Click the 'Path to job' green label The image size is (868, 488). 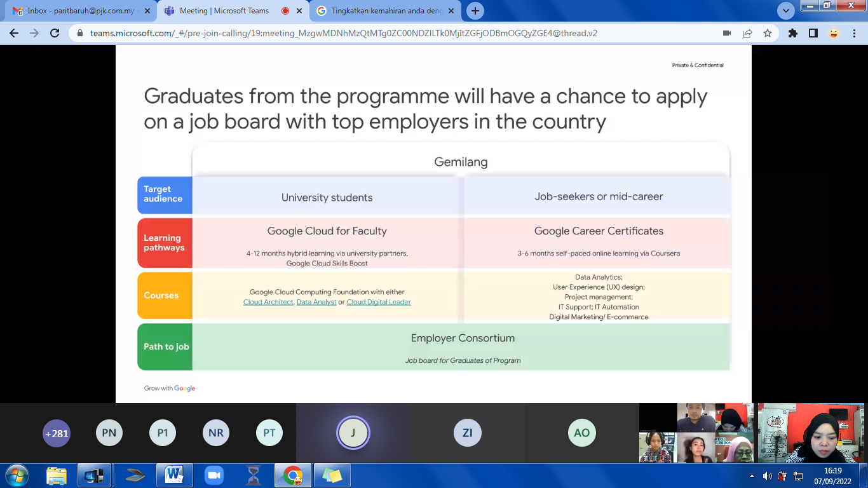click(x=165, y=346)
